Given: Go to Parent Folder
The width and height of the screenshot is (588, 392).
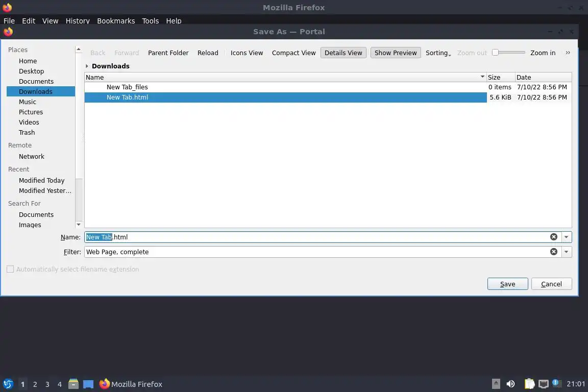Looking at the screenshot, I should [x=168, y=53].
